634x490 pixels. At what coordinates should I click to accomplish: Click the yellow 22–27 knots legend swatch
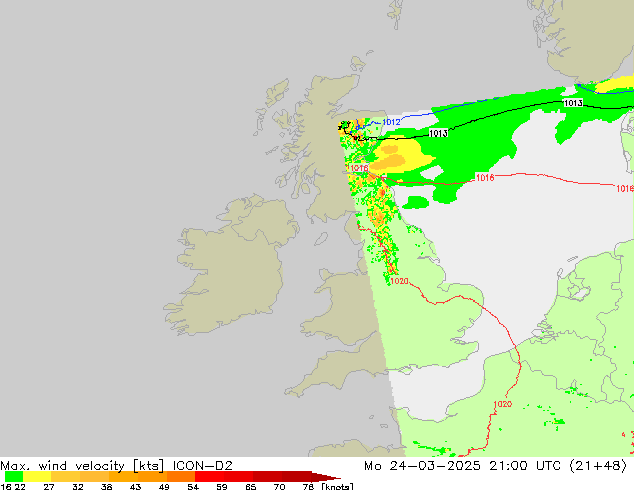[37, 476]
